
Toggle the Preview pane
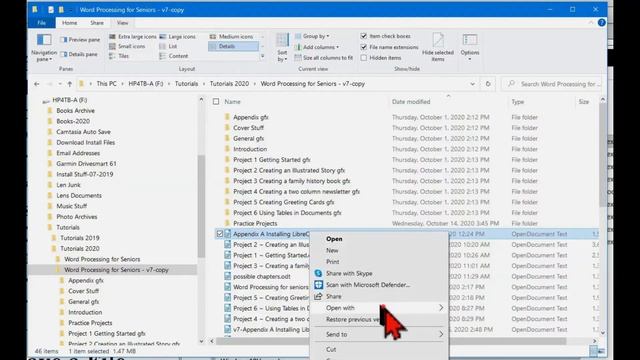pos(80,40)
